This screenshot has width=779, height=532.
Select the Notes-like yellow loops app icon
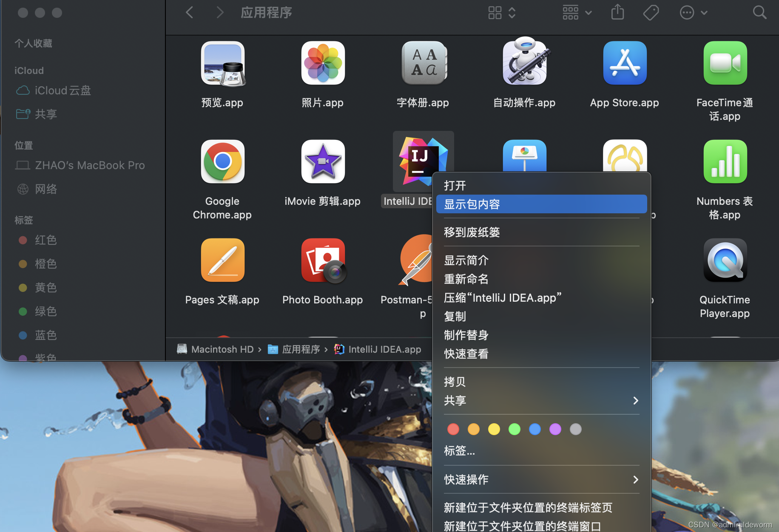(x=625, y=156)
